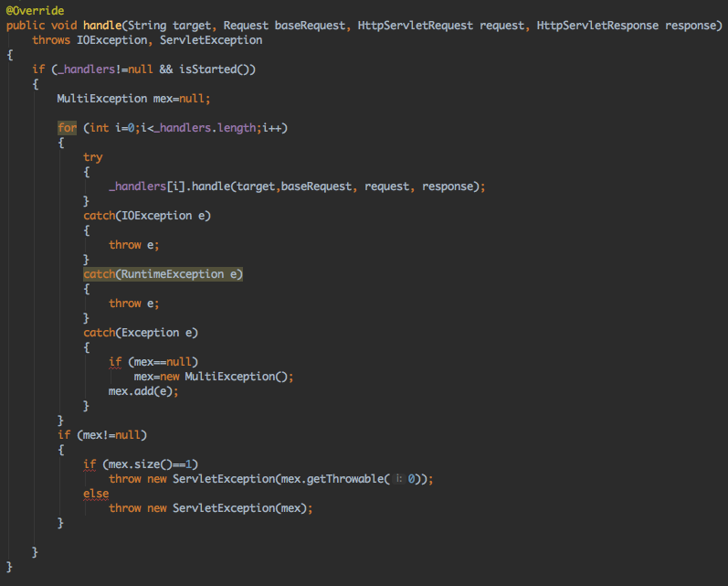
Task: Click the mex.add(e) statement
Action: click(x=143, y=390)
